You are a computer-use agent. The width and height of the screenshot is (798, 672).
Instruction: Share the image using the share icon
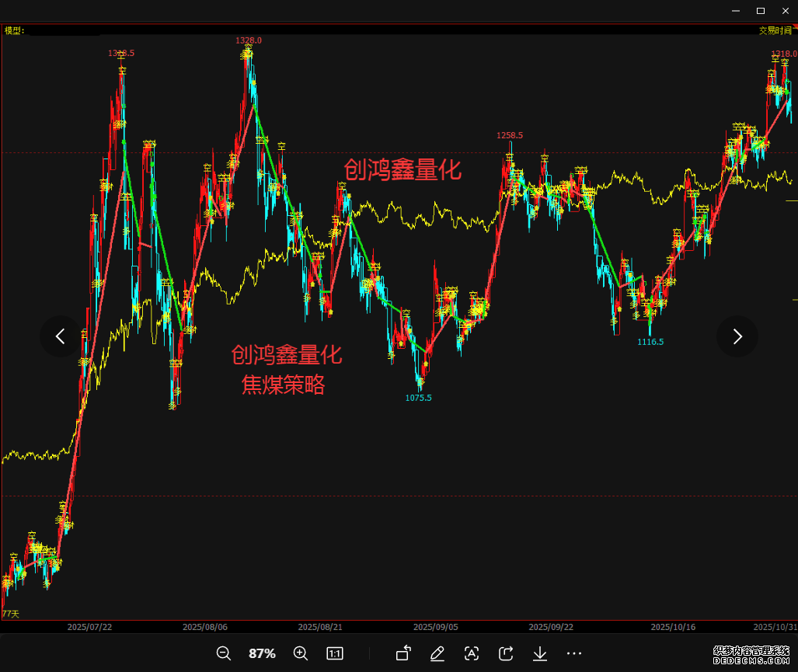pos(506,653)
